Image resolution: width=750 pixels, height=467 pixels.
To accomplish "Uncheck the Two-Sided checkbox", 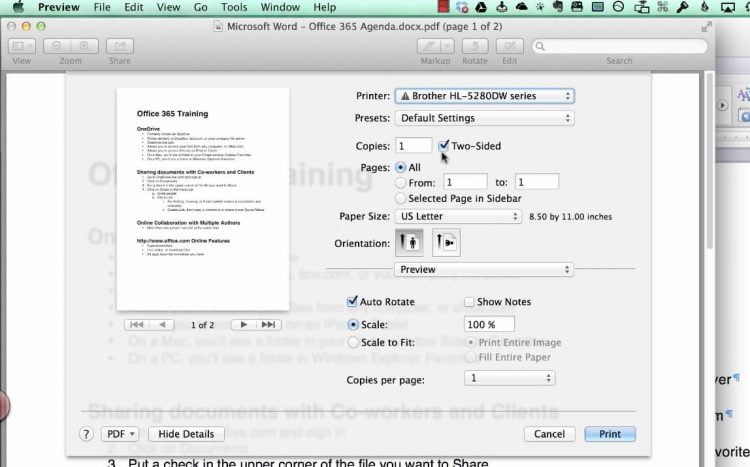I will coord(444,145).
